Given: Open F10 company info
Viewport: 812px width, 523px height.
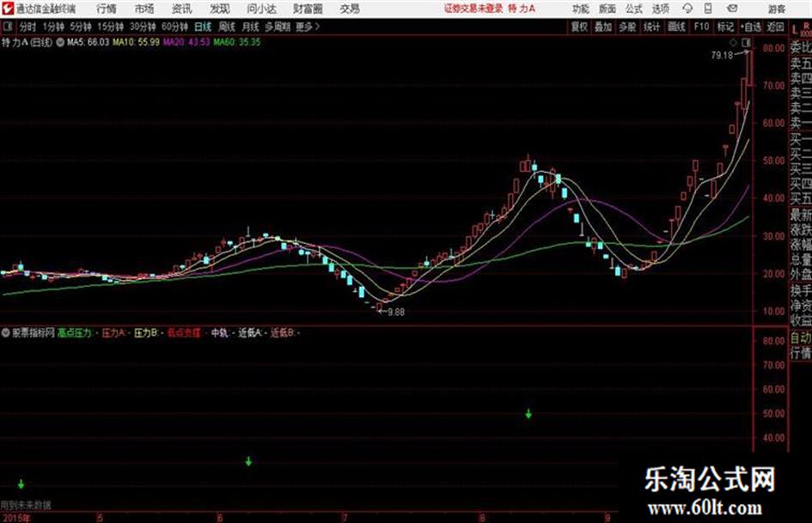Looking at the screenshot, I should 701,27.
